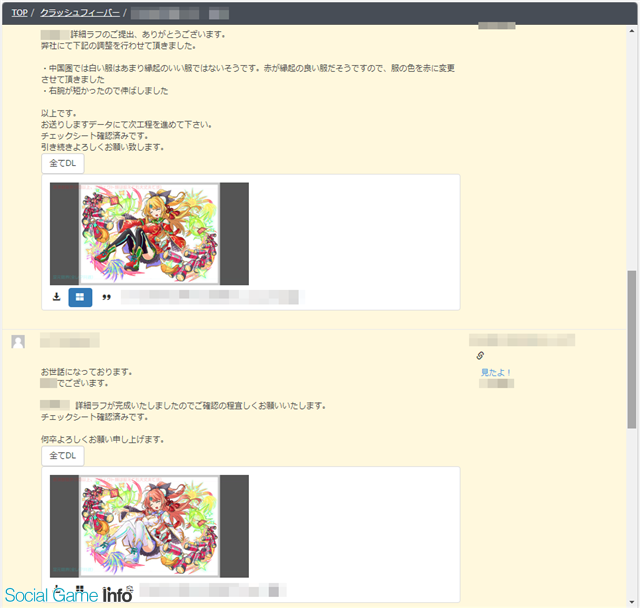This screenshot has height=608, width=640.
Task: Open the TOP breadcrumb link
Action: [19, 13]
